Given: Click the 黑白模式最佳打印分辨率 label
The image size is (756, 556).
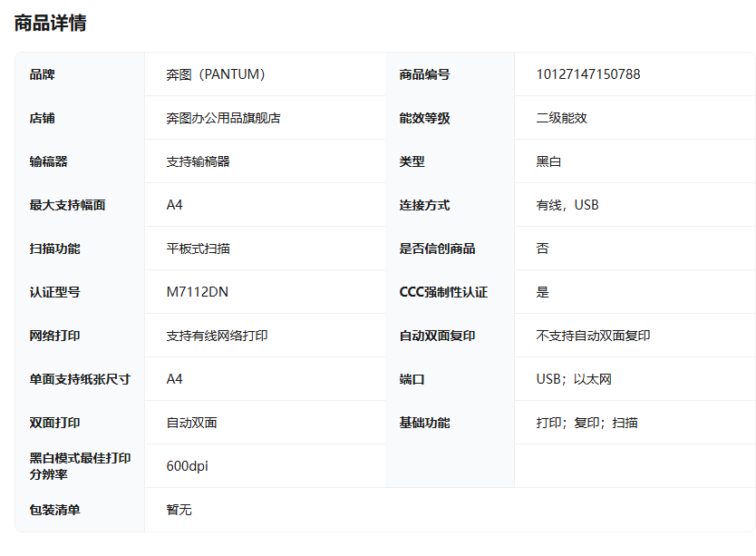Looking at the screenshot, I should click(x=80, y=465).
